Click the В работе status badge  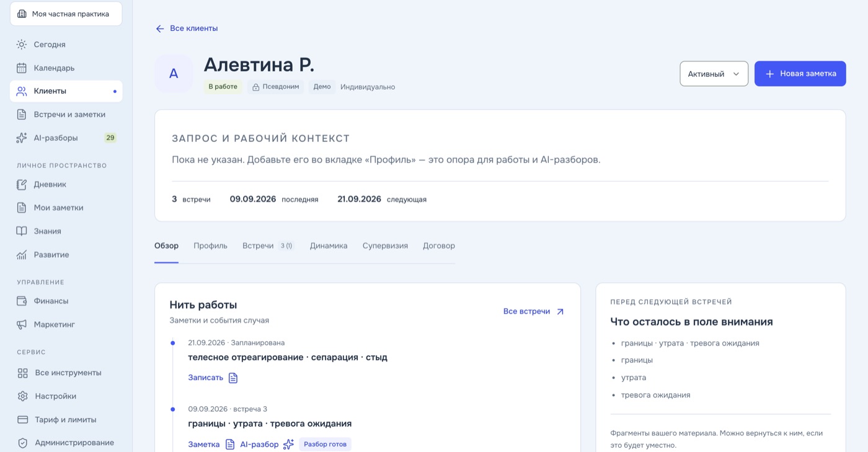coord(223,87)
